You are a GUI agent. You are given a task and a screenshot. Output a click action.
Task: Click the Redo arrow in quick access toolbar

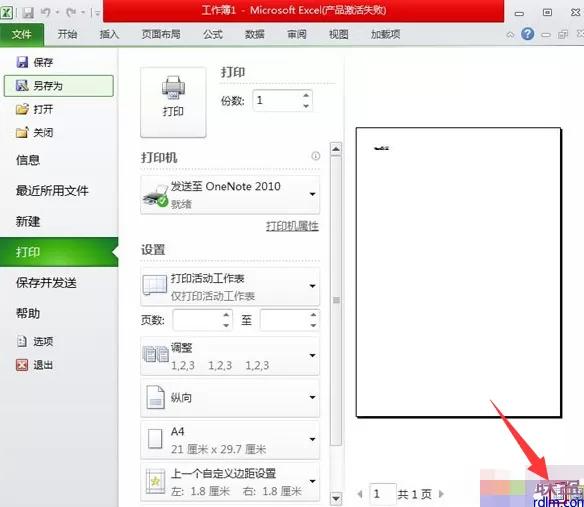pos(71,13)
